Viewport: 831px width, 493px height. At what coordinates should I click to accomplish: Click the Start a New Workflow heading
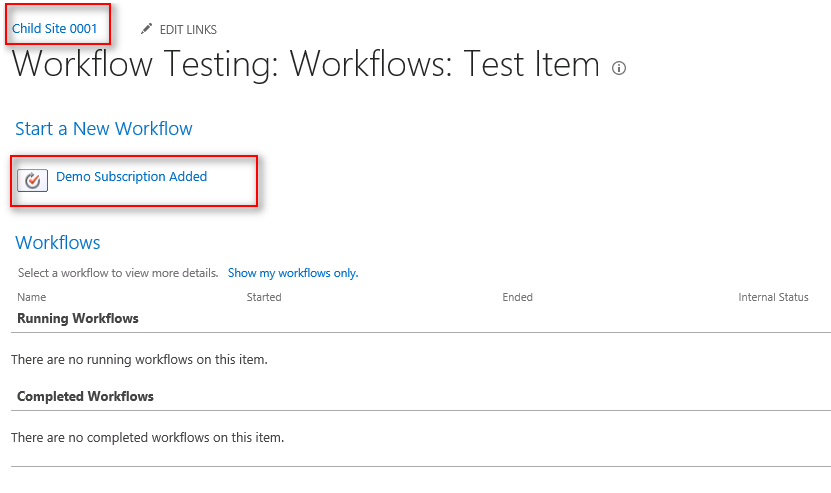coord(104,129)
